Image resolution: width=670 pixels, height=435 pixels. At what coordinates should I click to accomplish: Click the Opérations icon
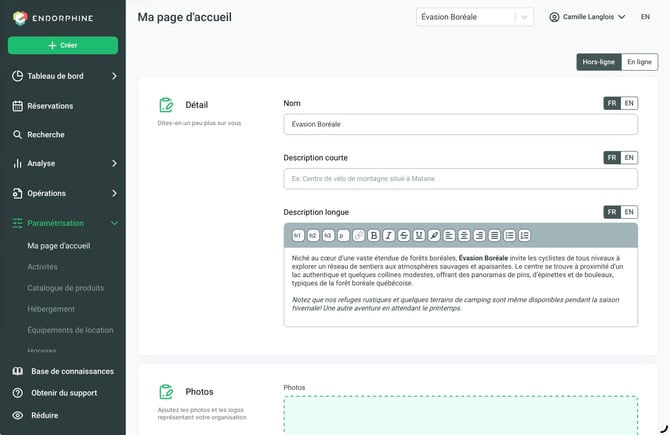pos(18,193)
